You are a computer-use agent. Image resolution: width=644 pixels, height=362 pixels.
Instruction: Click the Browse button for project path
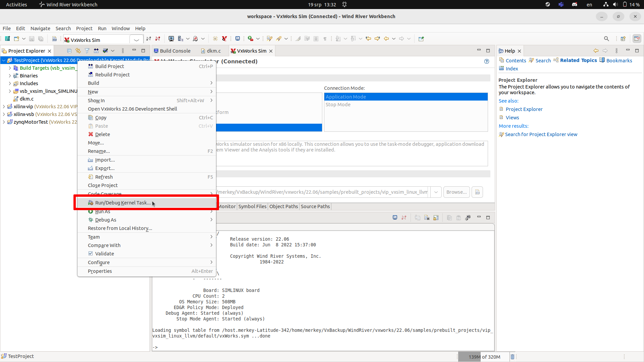point(456,192)
